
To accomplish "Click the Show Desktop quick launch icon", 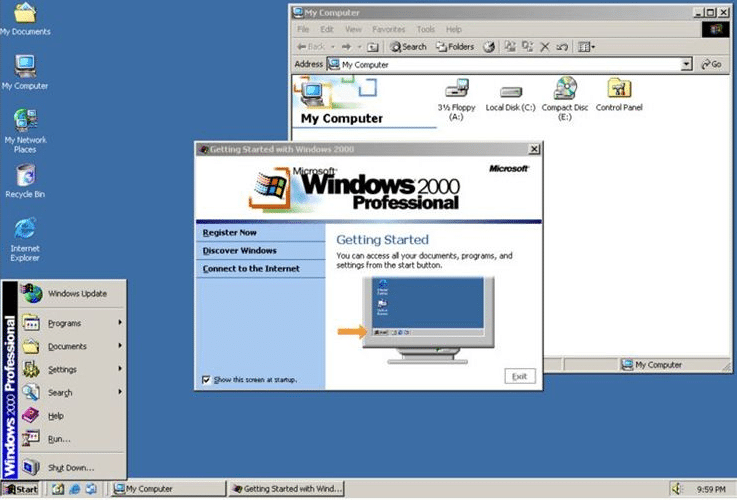I will point(57,489).
